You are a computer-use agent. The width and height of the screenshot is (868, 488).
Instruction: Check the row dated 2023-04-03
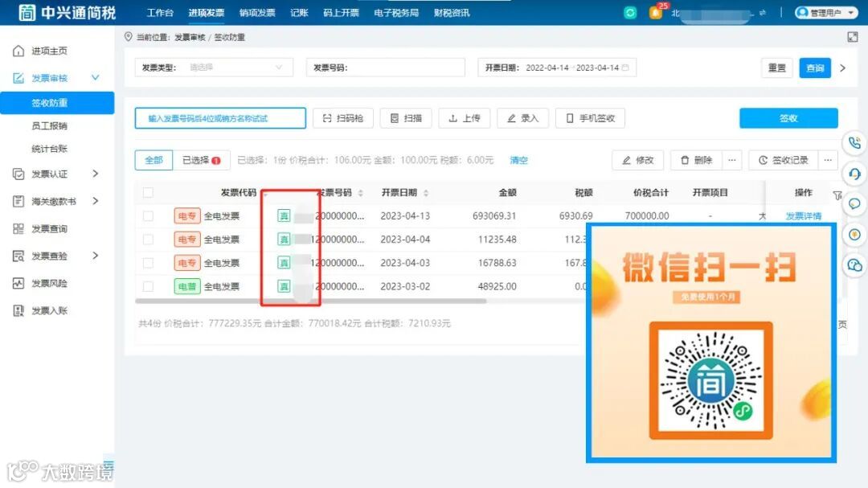tap(148, 263)
